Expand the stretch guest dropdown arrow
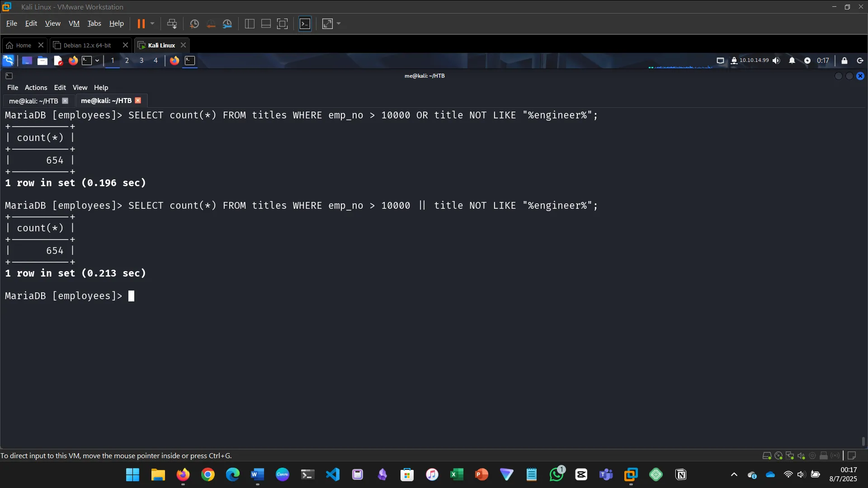868x488 pixels. (339, 23)
